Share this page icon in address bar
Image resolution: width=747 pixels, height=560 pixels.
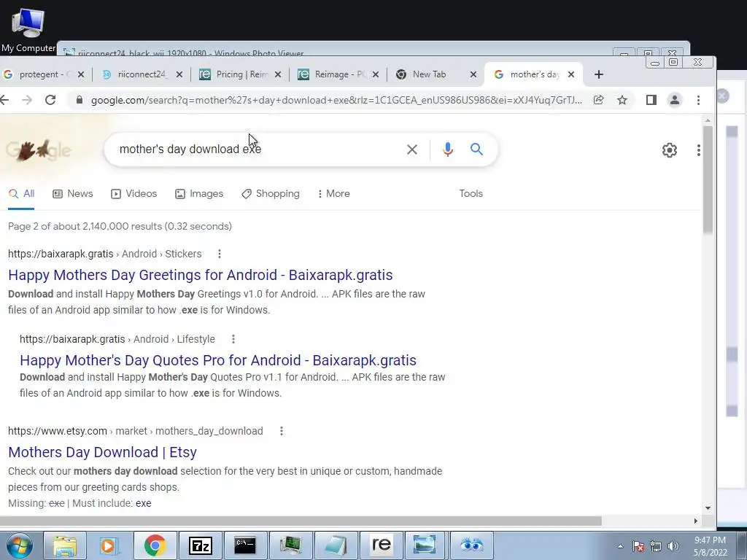click(598, 100)
